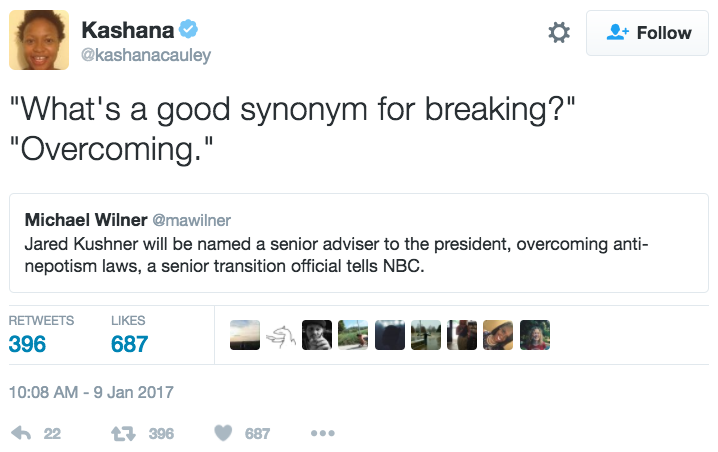Open the black-and-white pointing man avatar
Image resolution: width=718 pixels, height=452 pixels.
[x=317, y=335]
